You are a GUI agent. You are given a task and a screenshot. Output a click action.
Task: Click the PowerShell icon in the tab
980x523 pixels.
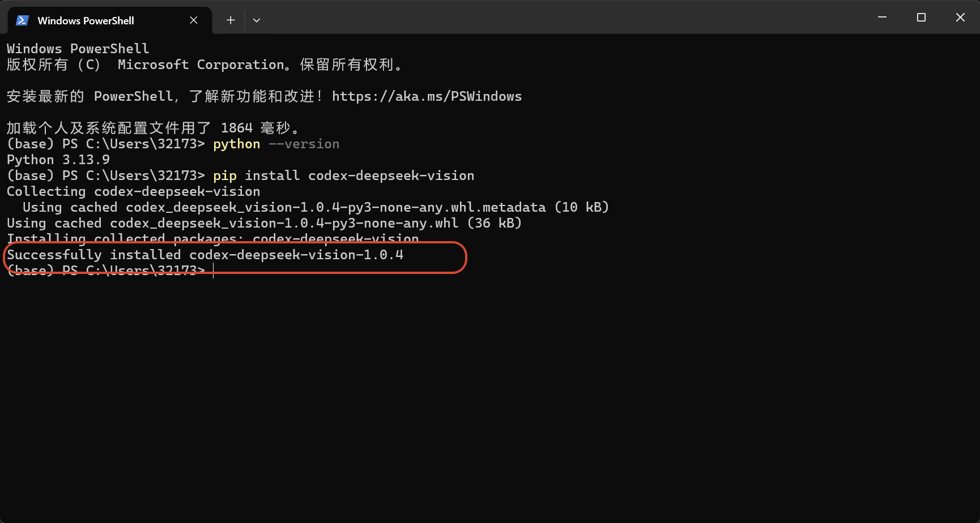22,20
